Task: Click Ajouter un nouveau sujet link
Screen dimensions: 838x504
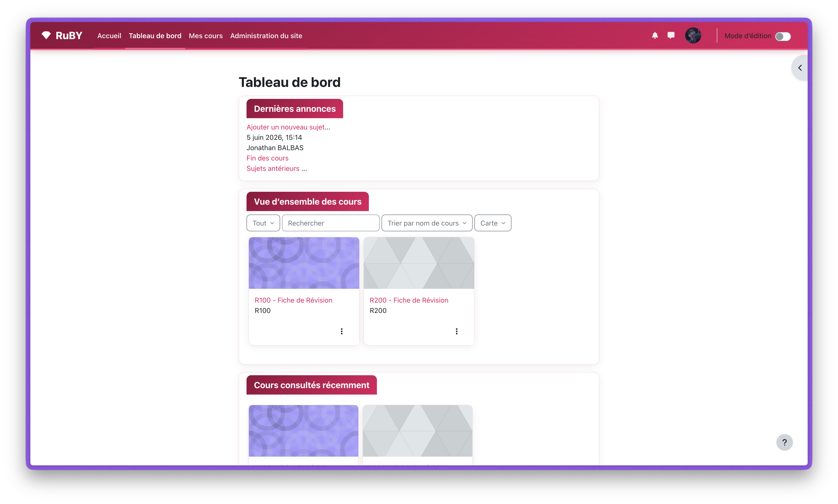Action: 286,127
